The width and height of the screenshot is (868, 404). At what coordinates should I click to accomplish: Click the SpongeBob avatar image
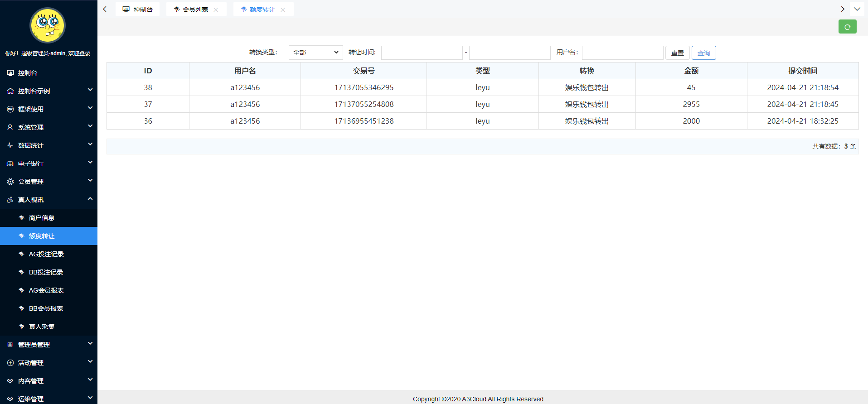point(48,25)
